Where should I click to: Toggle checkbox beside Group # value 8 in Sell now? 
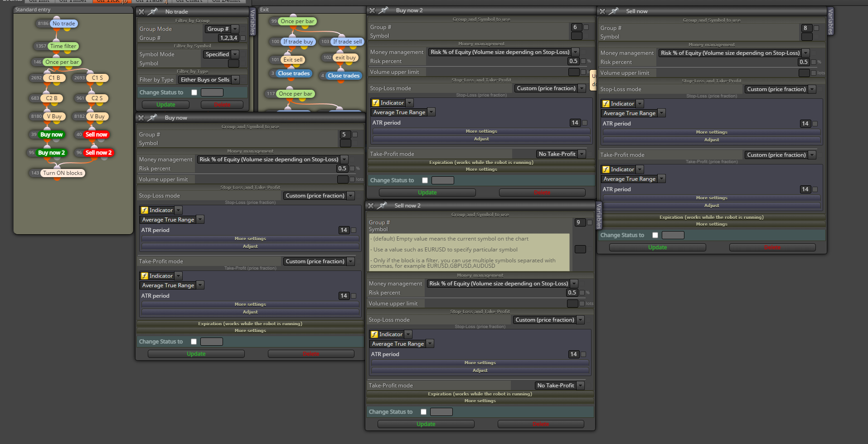(816, 28)
